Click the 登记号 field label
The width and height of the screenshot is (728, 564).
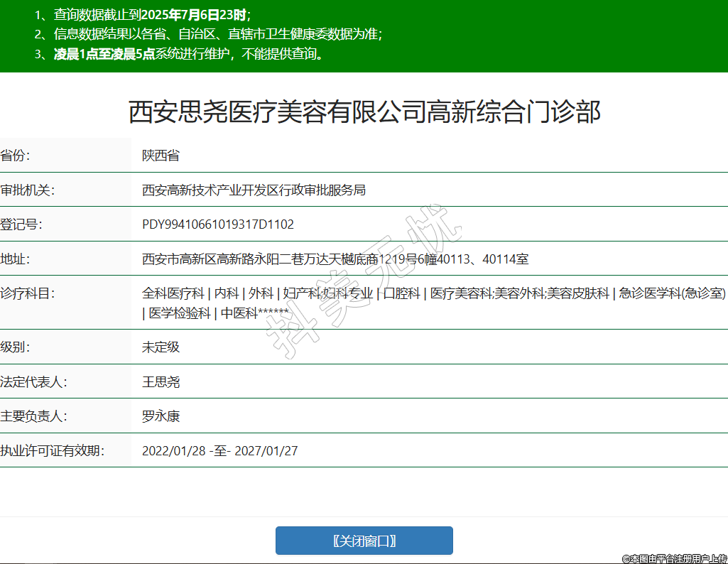[x=21, y=224]
